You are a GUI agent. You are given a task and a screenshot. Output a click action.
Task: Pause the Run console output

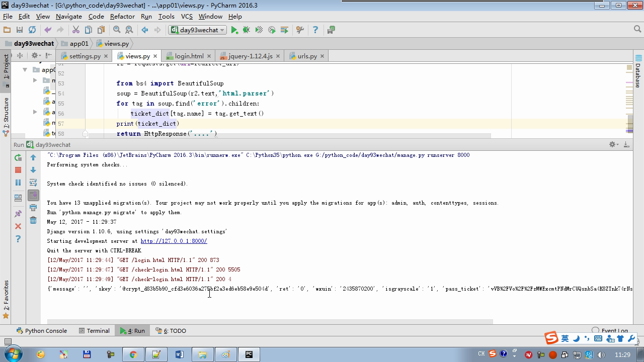18,183
